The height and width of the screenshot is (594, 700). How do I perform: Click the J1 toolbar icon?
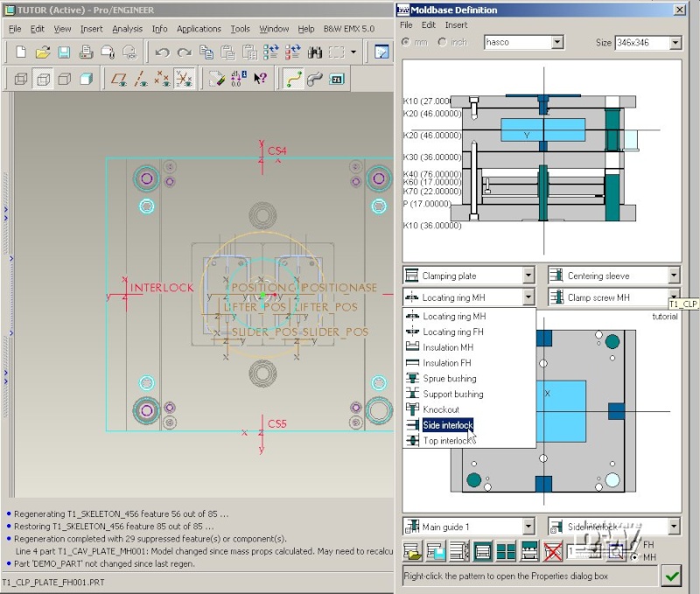(x=337, y=80)
